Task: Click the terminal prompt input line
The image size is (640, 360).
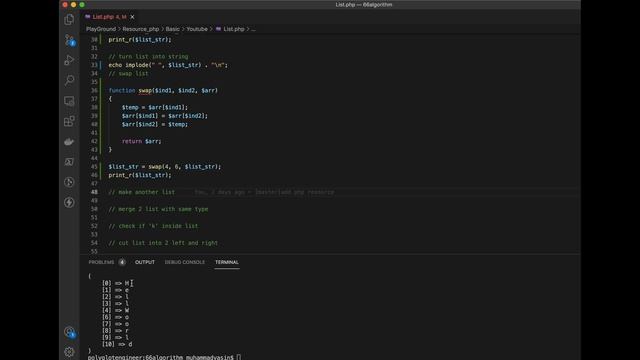Action: click(164, 357)
